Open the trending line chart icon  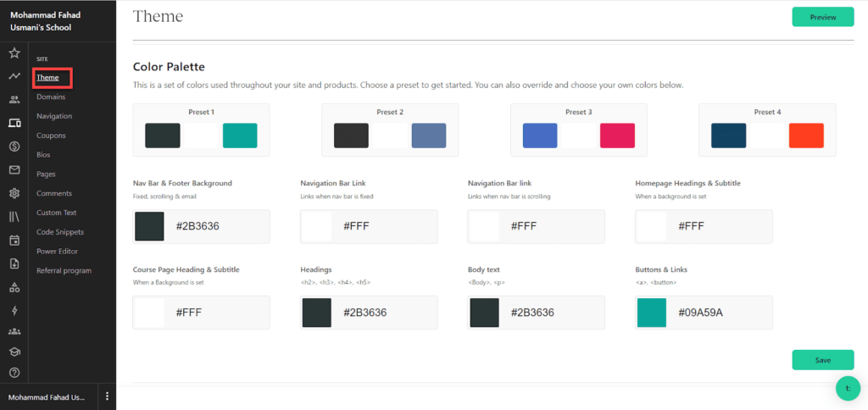tap(14, 76)
